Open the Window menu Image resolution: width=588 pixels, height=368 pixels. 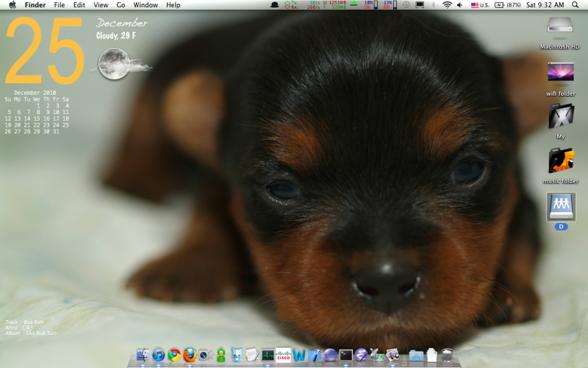tap(146, 5)
